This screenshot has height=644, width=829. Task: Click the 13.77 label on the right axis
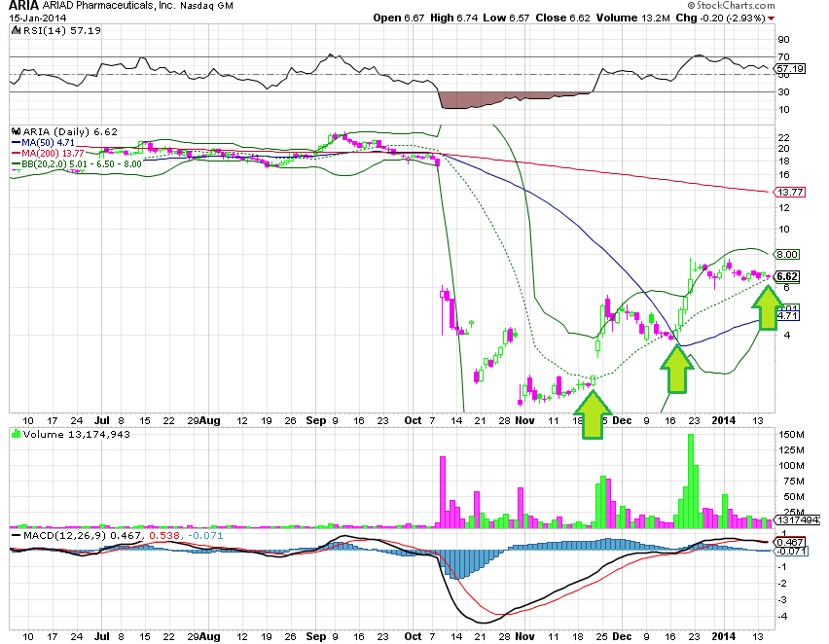coord(790,192)
